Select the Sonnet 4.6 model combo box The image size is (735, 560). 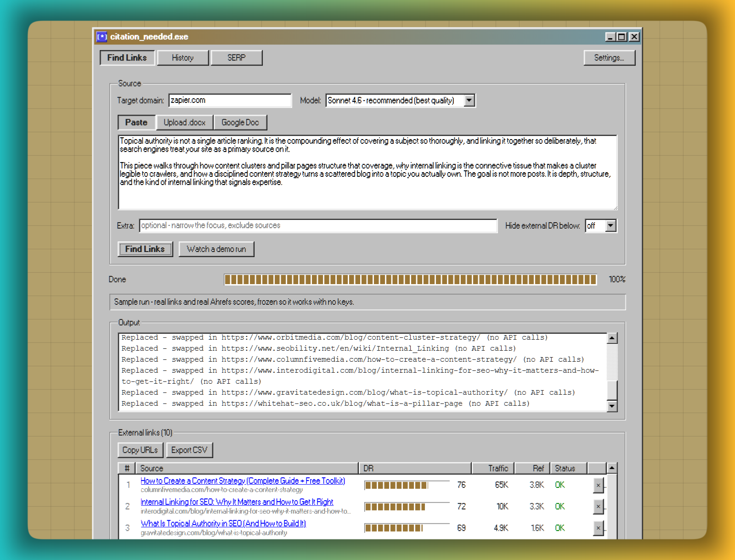[401, 101]
